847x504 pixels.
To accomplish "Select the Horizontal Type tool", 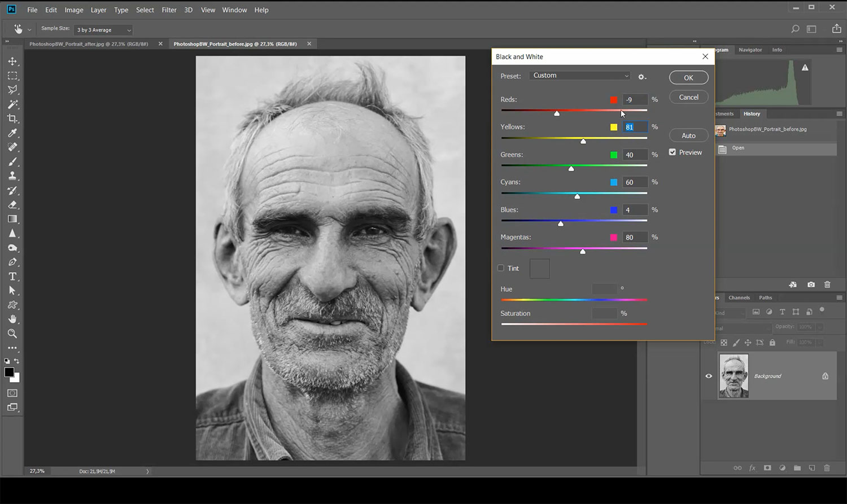I will pos(12,277).
